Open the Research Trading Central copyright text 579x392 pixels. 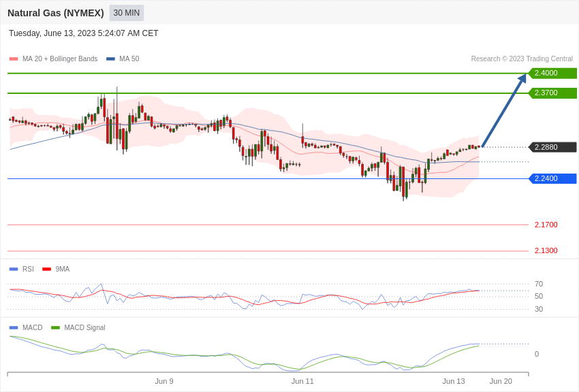pos(522,59)
